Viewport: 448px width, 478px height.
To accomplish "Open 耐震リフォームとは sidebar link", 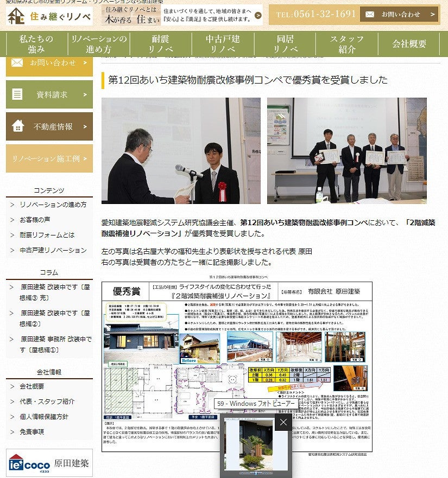I will point(47,235).
